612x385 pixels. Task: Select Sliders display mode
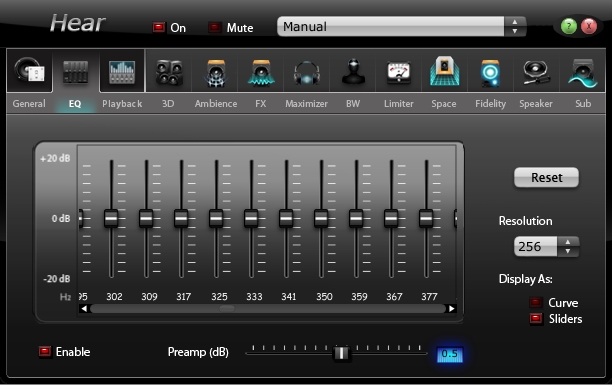536,319
